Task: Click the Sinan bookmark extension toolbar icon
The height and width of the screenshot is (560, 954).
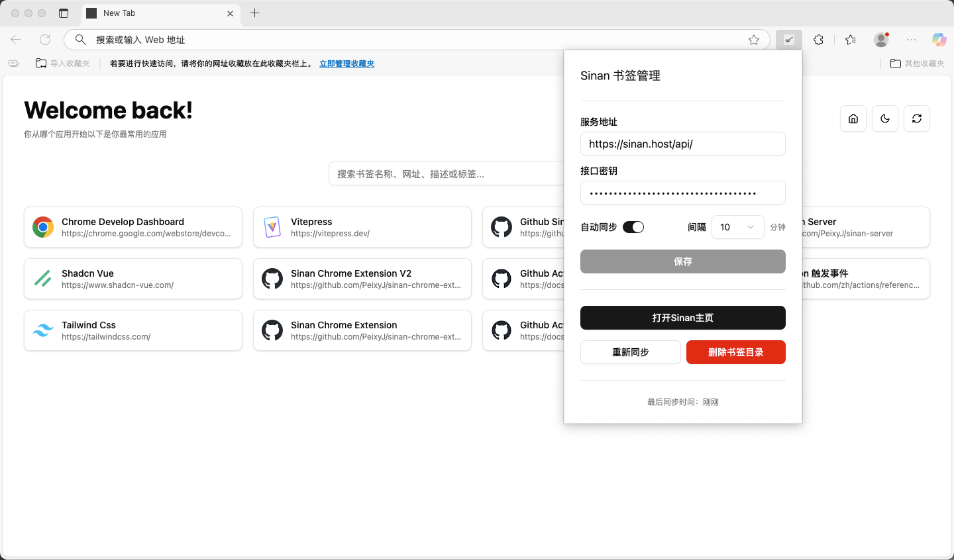Action: pos(788,40)
